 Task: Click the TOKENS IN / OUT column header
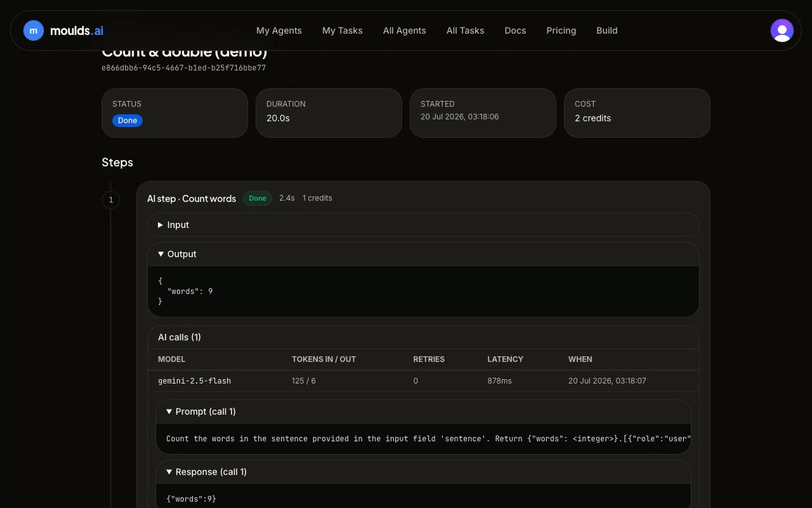[x=324, y=359]
